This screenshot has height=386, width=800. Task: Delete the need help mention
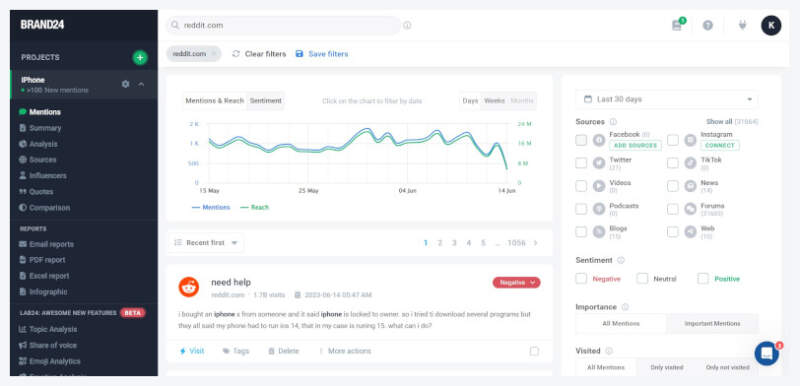[x=284, y=351]
